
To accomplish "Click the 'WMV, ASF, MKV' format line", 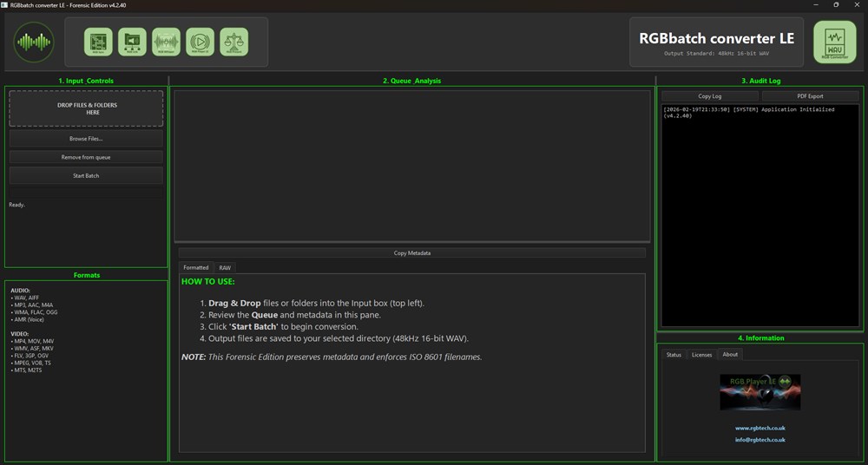I will (32, 348).
